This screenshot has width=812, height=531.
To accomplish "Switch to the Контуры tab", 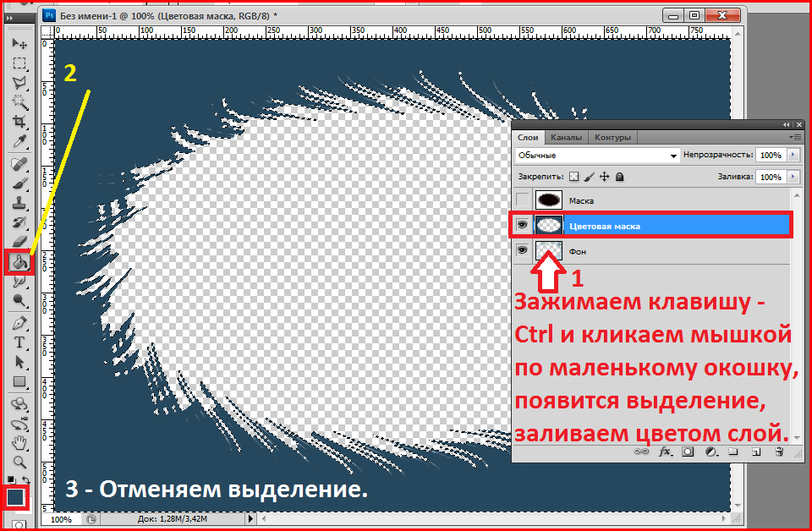I will pyautogui.click(x=612, y=137).
